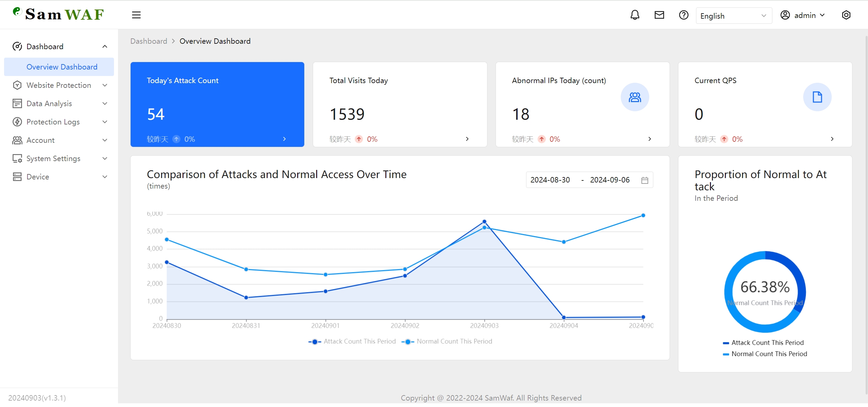The width and height of the screenshot is (868, 407).
Task: Toggle the hamburger menu sidebar
Action: click(136, 15)
